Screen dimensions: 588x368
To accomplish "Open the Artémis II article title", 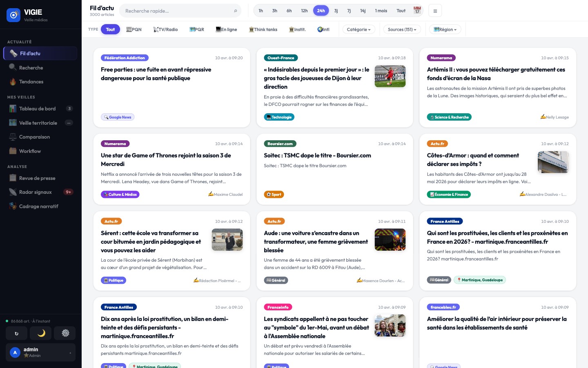I will [496, 74].
